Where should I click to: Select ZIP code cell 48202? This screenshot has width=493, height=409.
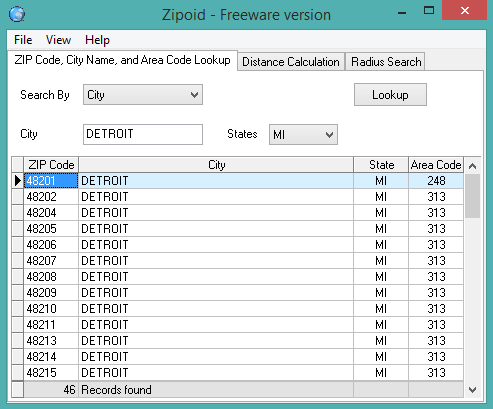tap(51, 197)
